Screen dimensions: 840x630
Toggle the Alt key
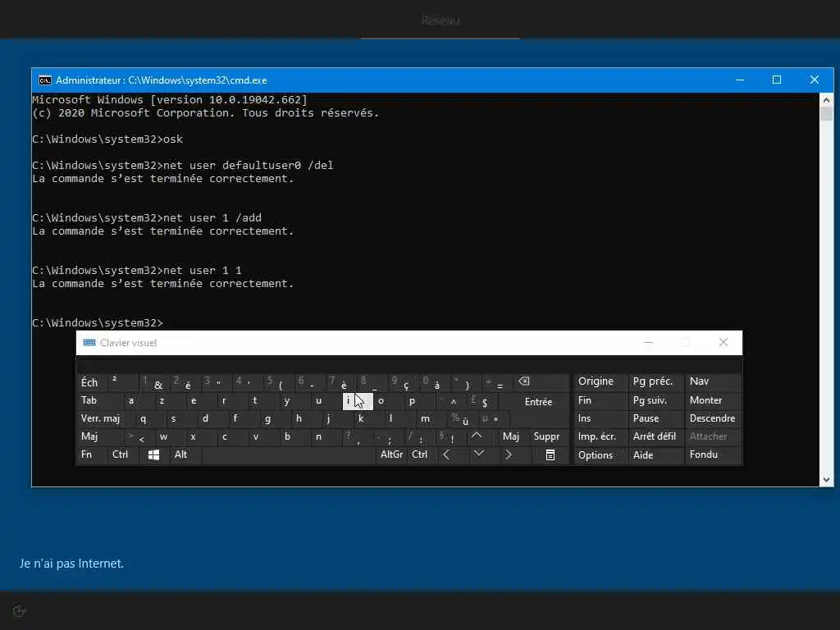(x=185, y=454)
